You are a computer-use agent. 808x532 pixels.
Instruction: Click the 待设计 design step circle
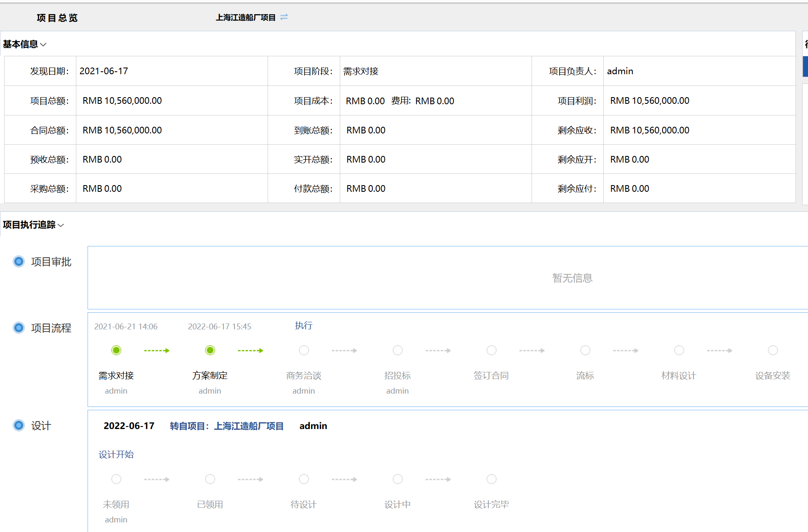304,479
